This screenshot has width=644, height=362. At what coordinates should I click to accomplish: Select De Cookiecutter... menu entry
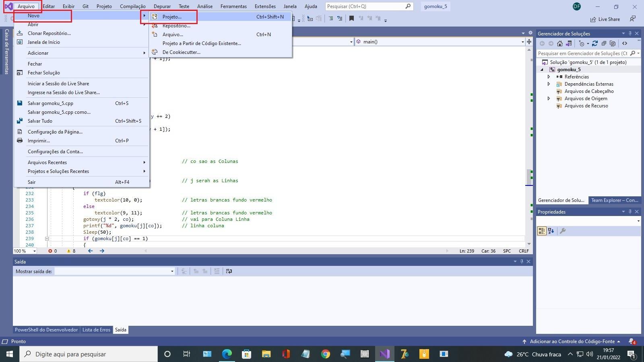(x=221, y=52)
